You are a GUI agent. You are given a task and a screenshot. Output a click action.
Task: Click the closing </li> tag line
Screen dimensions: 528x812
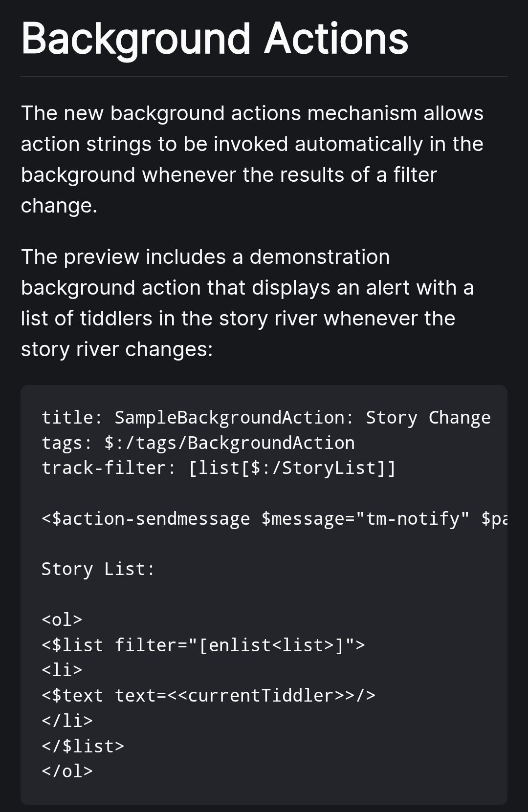tap(67, 721)
